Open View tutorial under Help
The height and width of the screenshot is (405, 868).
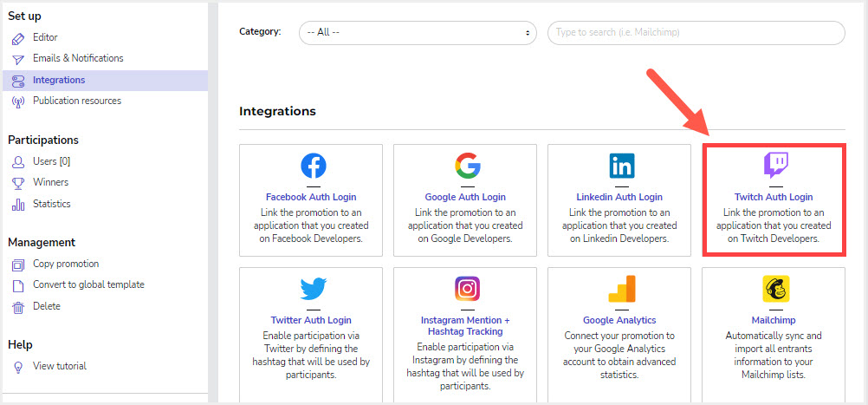tap(59, 366)
